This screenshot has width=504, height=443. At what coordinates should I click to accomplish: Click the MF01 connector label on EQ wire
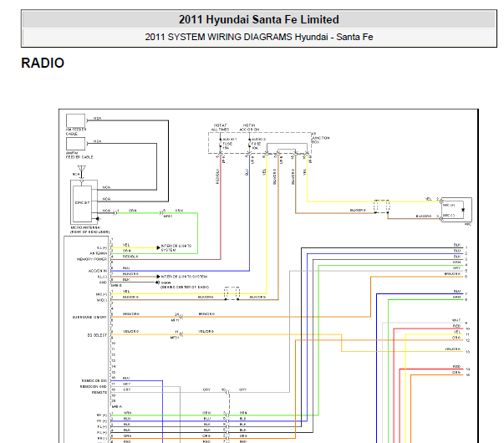[175, 338]
